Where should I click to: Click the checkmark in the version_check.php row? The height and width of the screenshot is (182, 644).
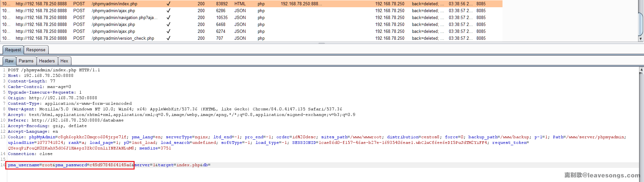point(168,38)
